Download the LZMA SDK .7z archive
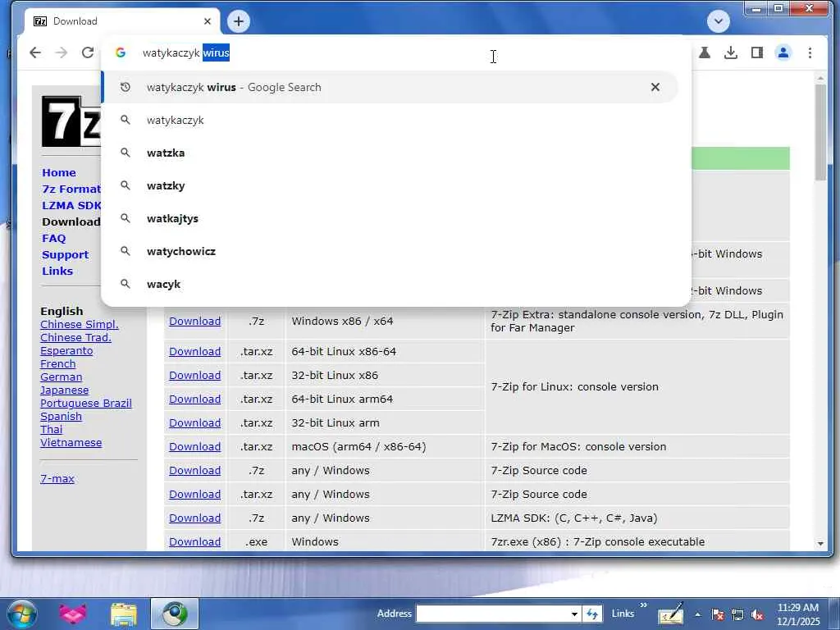This screenshot has width=840, height=630. click(x=195, y=518)
